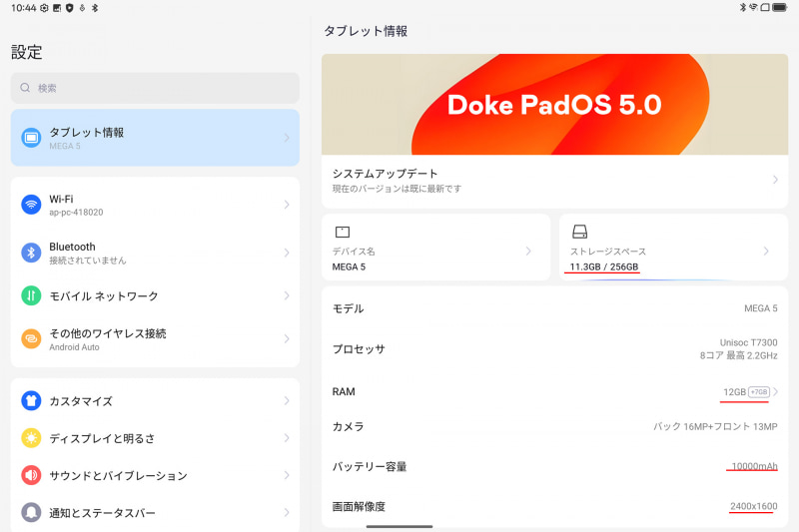
Task: Click the other wireless connections icon
Action: [31, 339]
